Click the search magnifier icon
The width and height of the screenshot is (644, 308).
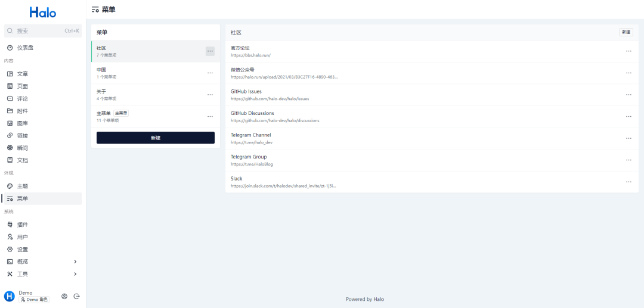10,31
